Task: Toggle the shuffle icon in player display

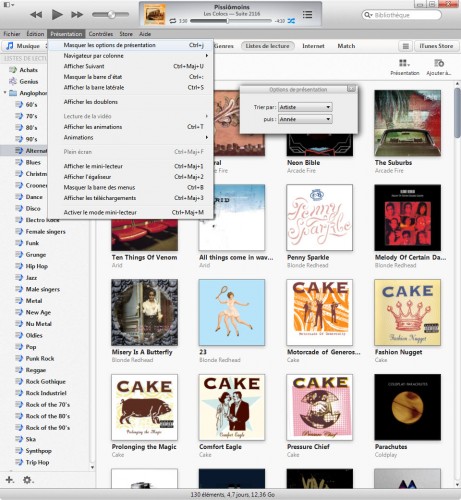Action: coord(291,21)
